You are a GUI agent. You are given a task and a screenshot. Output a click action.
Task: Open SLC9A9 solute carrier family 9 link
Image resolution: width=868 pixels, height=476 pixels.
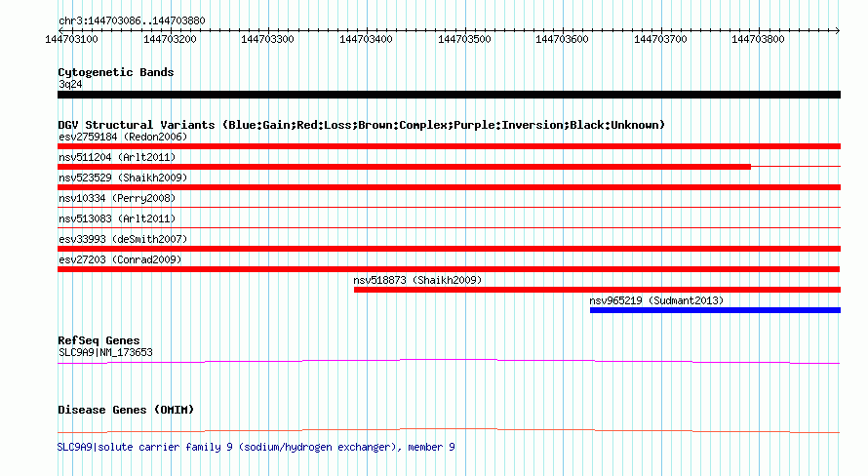tap(256, 447)
